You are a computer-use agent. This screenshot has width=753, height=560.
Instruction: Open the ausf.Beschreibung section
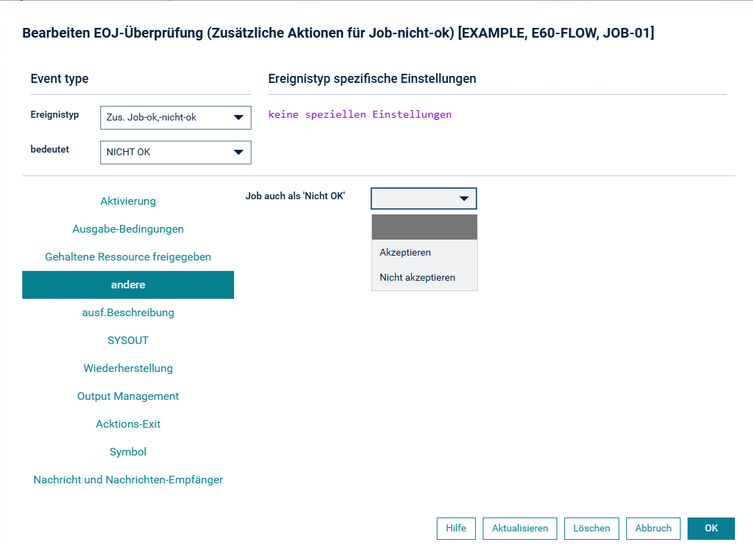(x=128, y=313)
